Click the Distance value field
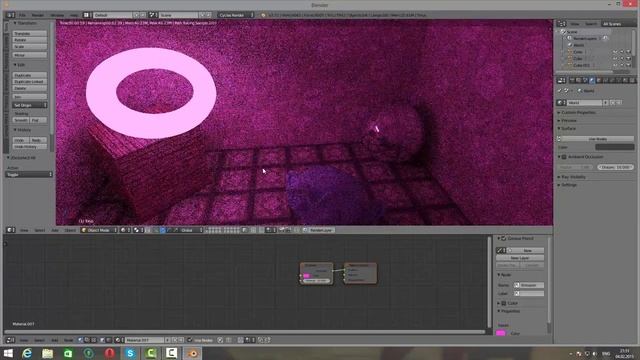 tap(616, 167)
